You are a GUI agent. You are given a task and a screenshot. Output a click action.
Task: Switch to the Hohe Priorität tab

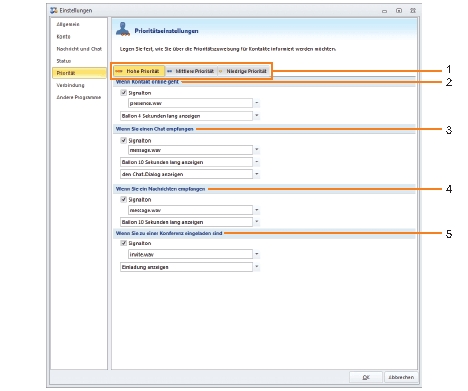tap(139, 71)
